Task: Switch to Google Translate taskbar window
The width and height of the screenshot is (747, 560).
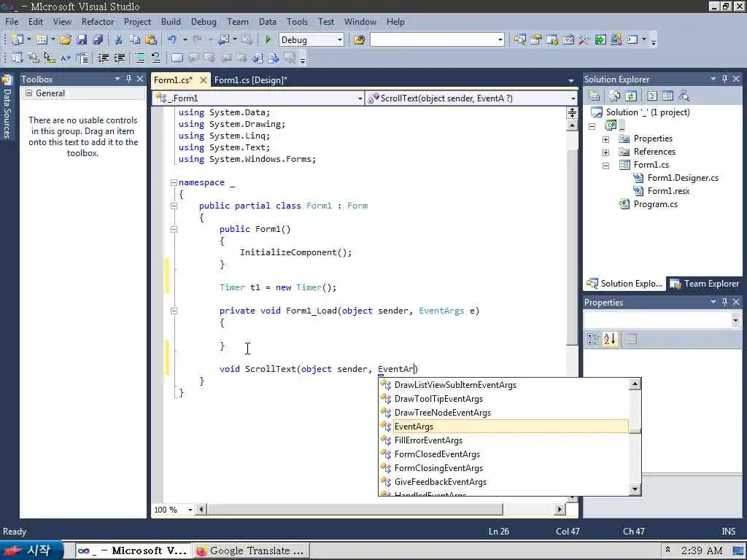Action: pyautogui.click(x=251, y=551)
